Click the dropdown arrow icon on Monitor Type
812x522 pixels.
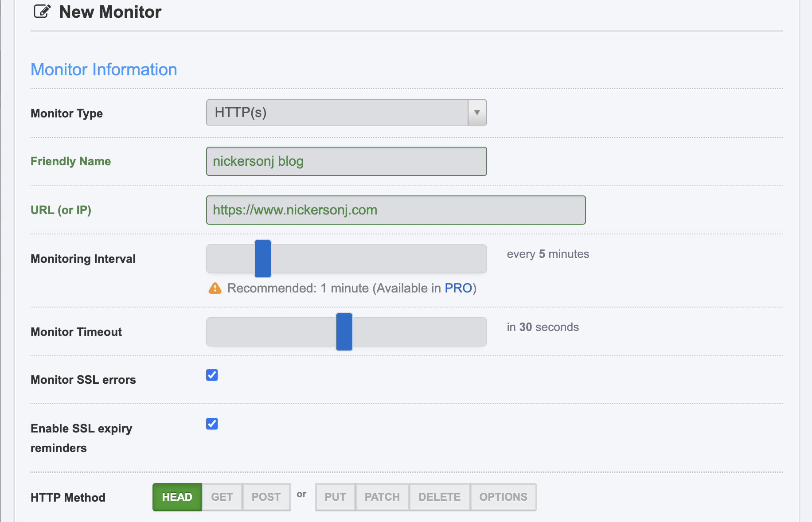(476, 113)
